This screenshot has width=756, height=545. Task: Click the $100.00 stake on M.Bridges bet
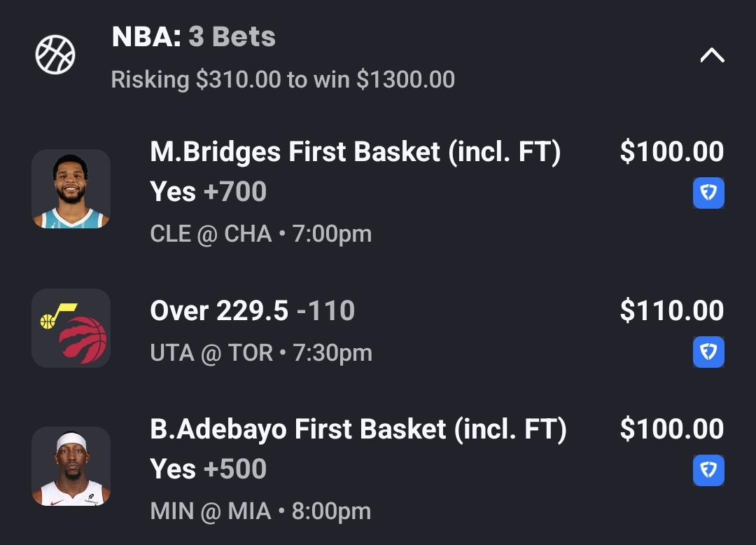coord(671,152)
